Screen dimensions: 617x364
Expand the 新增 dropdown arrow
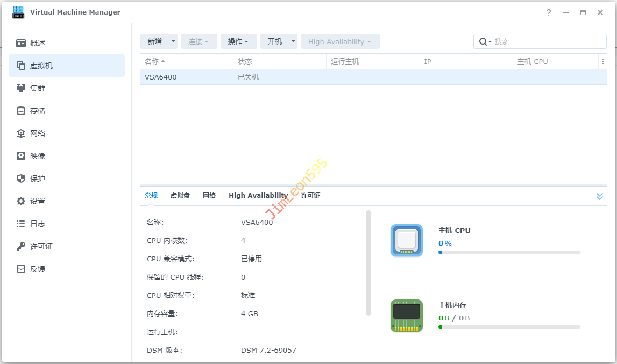click(x=173, y=41)
